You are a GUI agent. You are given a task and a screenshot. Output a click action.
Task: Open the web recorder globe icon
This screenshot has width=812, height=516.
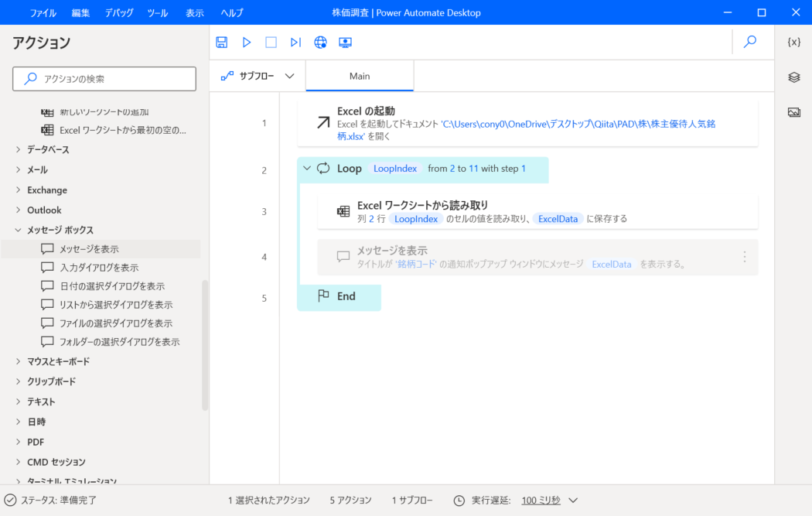321,43
